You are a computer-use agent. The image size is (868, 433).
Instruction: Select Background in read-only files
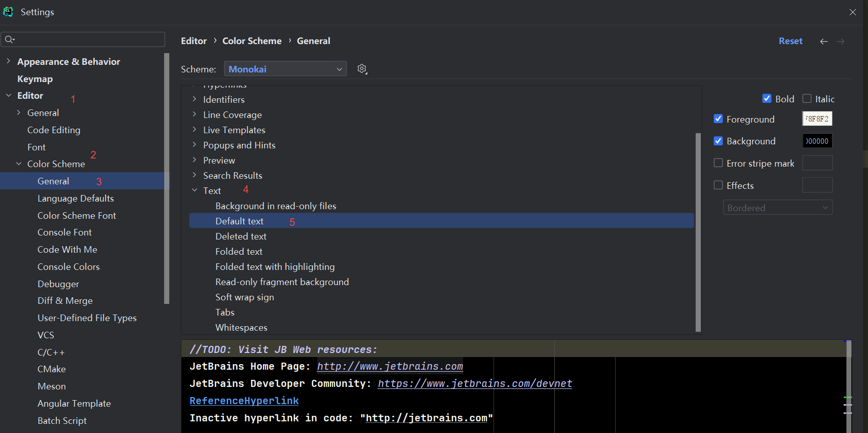276,206
